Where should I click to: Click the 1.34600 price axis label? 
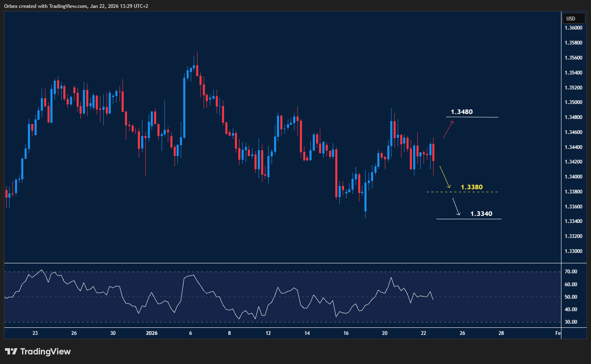tap(574, 132)
